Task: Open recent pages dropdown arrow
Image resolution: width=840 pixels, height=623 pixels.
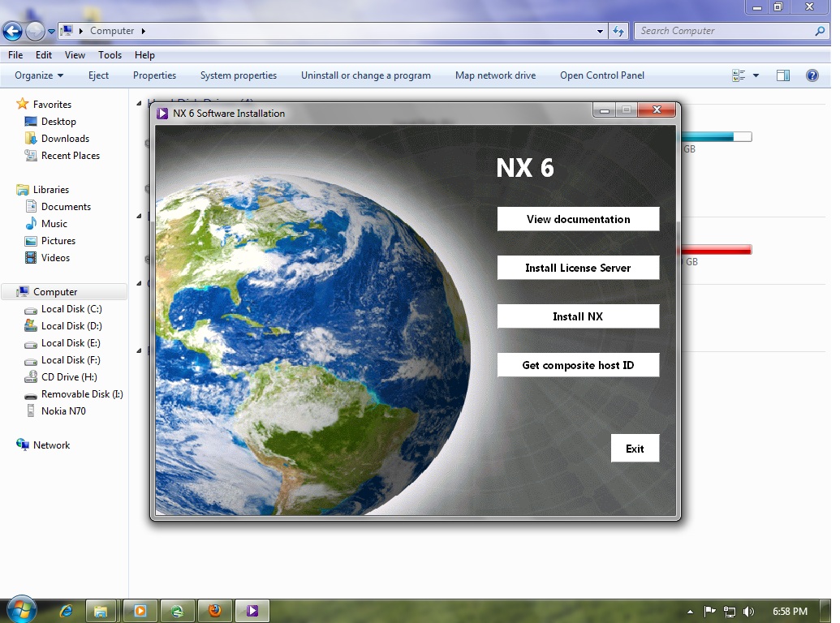Action: point(51,32)
